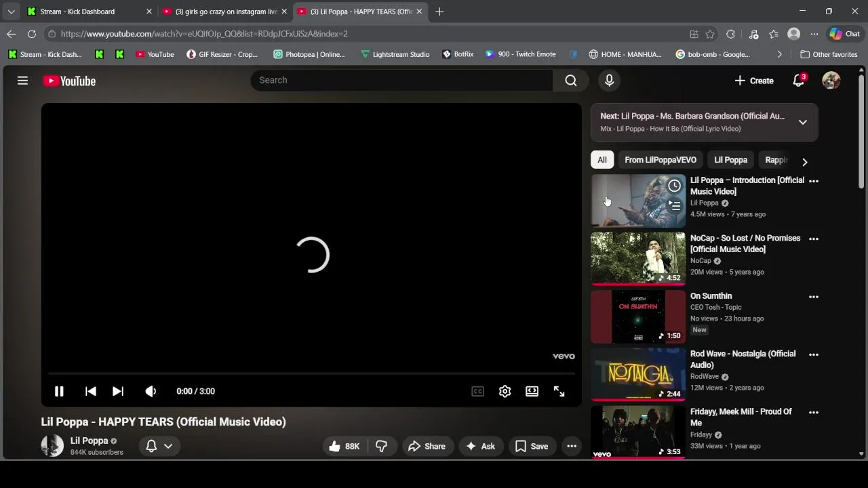This screenshot has height=488, width=868.
Task: Toggle theater mode on the player
Action: coord(532,391)
